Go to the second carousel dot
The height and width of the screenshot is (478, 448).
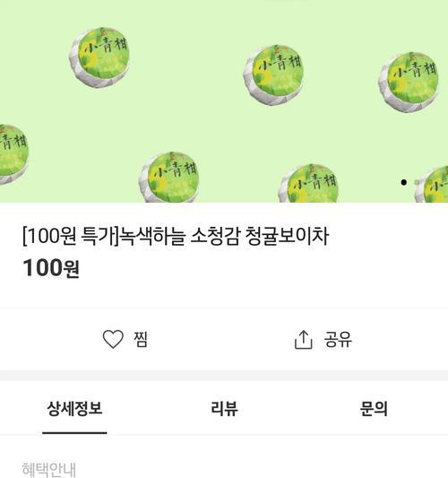(417, 182)
